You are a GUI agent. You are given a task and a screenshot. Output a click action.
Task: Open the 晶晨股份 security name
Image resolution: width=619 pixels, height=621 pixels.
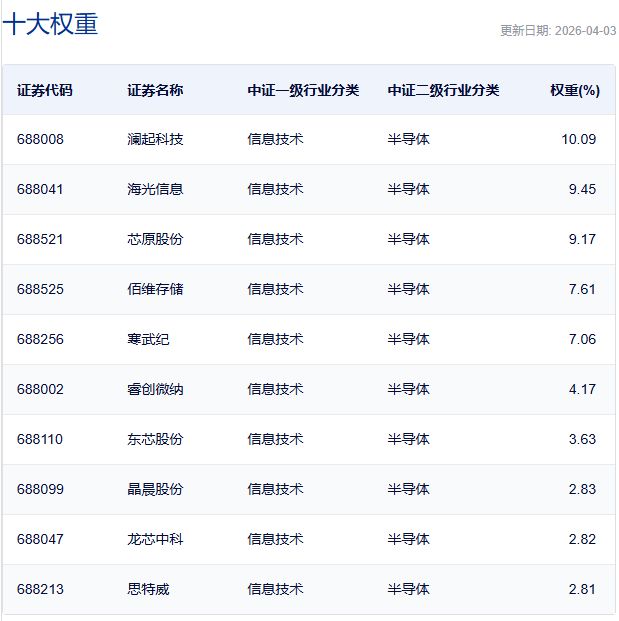[x=155, y=489]
